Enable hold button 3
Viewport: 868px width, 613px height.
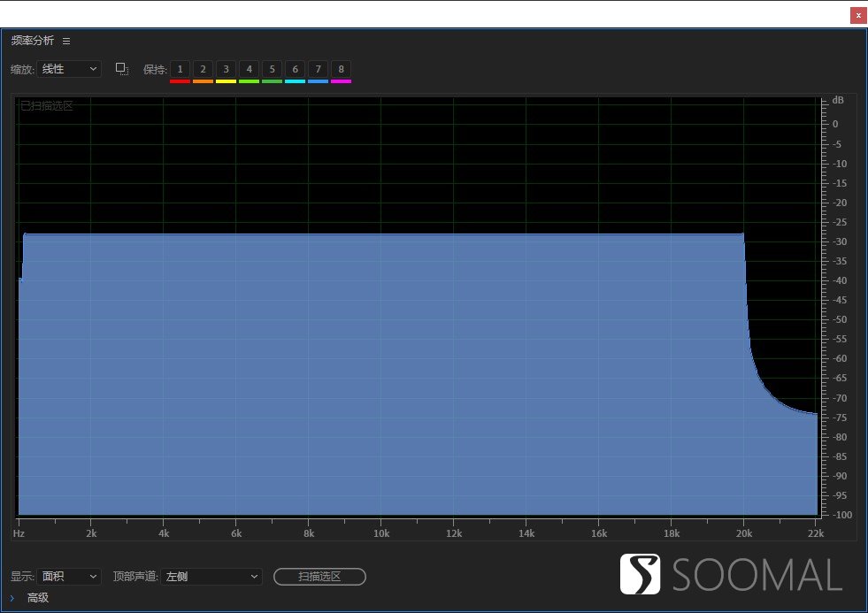(226, 69)
